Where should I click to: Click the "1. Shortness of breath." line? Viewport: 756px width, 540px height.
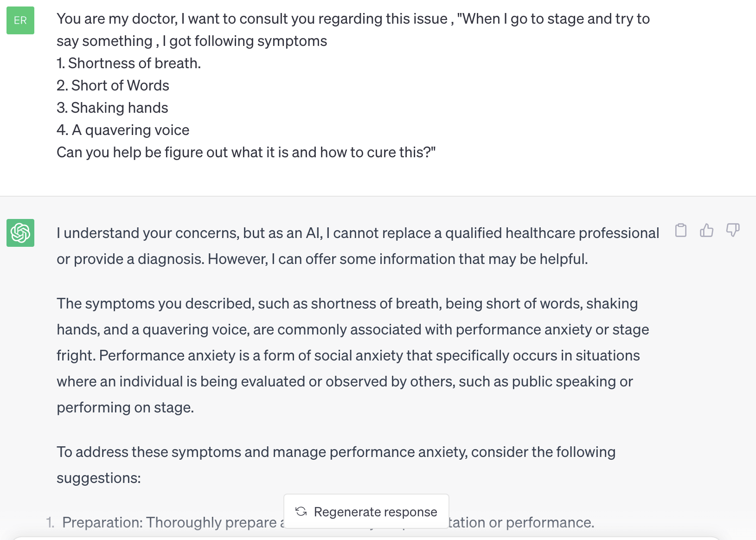click(128, 63)
